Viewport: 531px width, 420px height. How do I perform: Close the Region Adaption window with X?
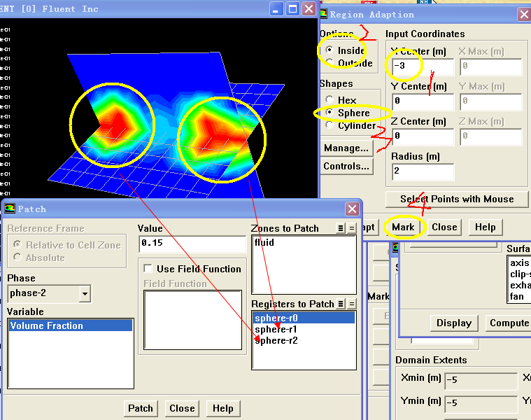coord(523,14)
